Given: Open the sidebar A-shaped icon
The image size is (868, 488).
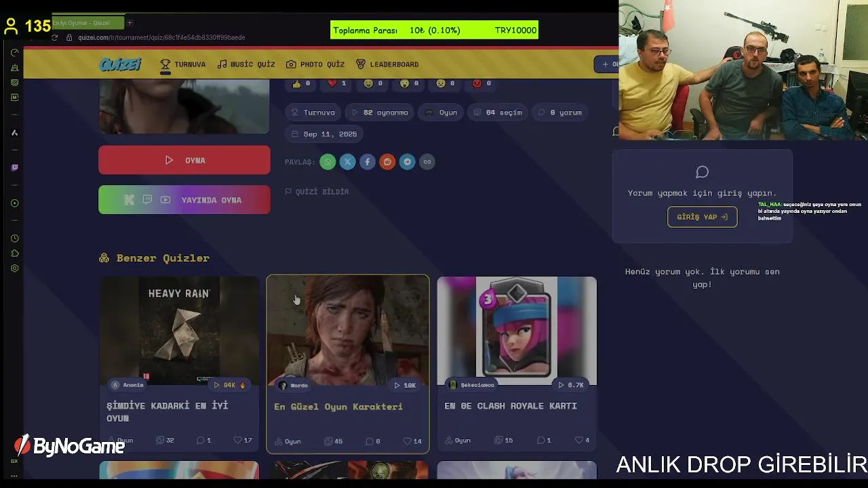Looking at the screenshot, I should pyautogui.click(x=14, y=133).
